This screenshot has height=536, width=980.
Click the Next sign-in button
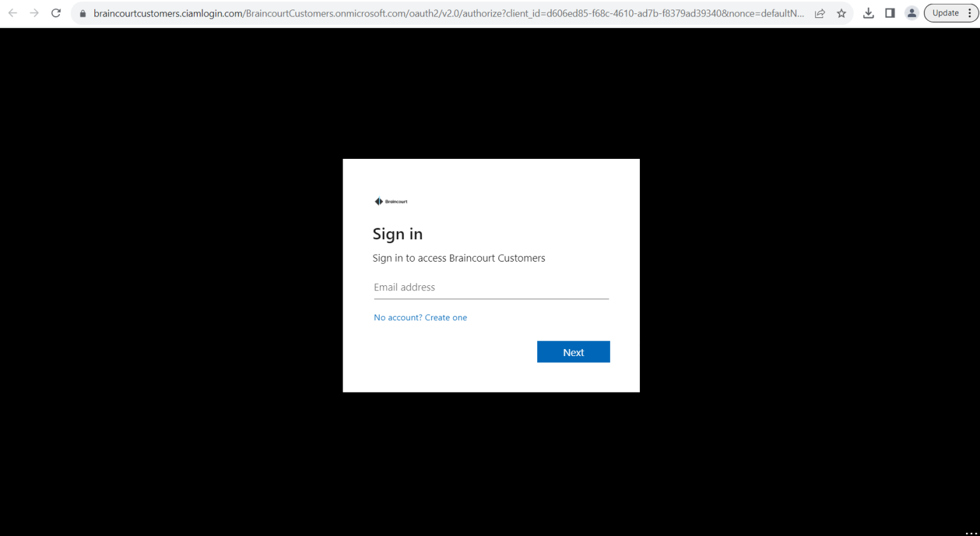click(x=573, y=352)
